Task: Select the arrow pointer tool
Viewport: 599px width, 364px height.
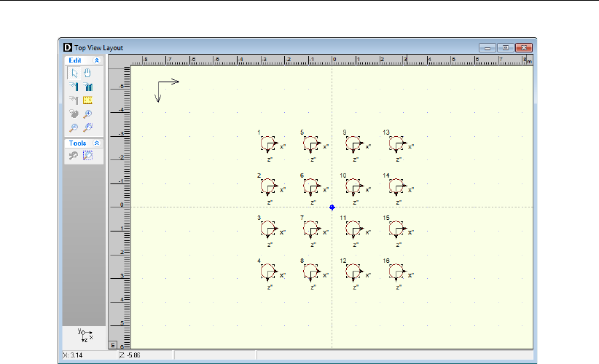Action: tap(74, 73)
